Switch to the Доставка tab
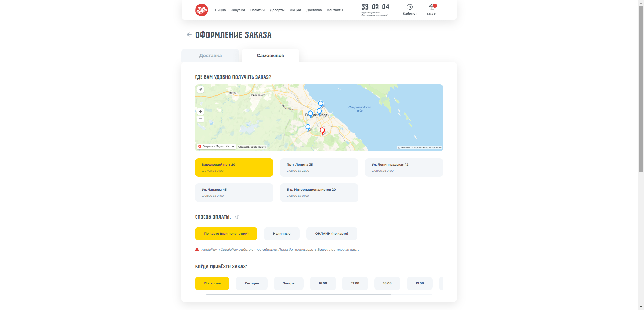Viewport: 644px width, 310px height. (x=210, y=56)
